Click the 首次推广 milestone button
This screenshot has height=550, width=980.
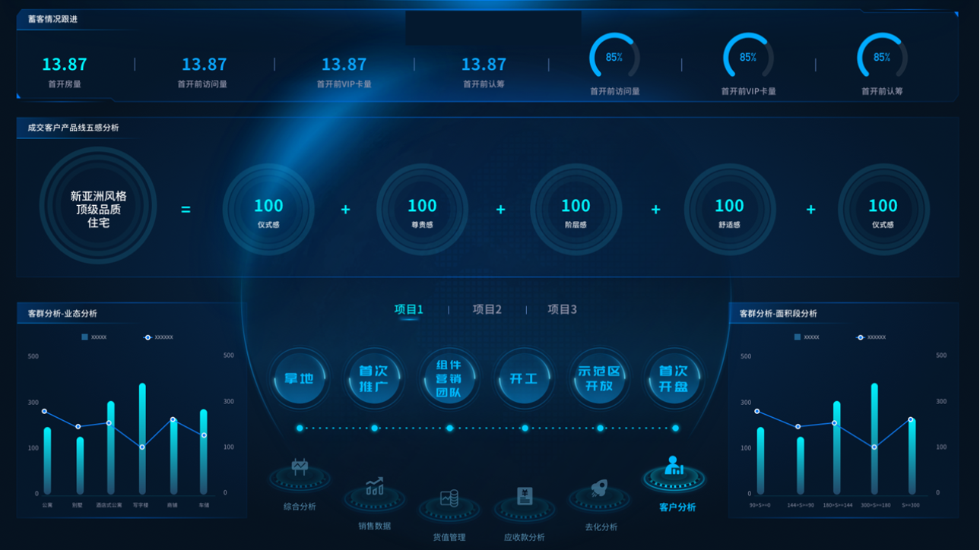pos(374,378)
